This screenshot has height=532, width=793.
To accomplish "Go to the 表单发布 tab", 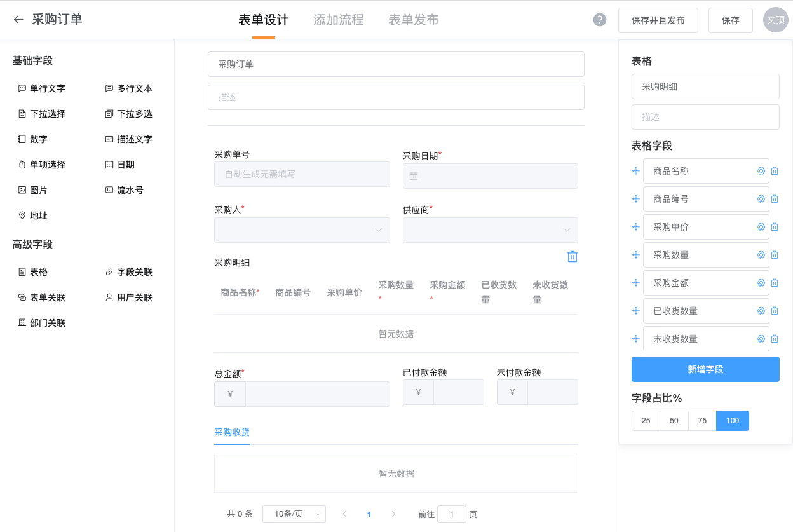I will [413, 20].
